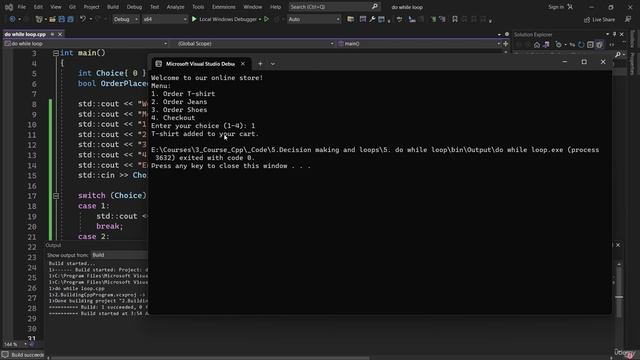This screenshot has width=640, height=360.
Task: Start Local Windows Debugger green play
Action: (x=194, y=19)
